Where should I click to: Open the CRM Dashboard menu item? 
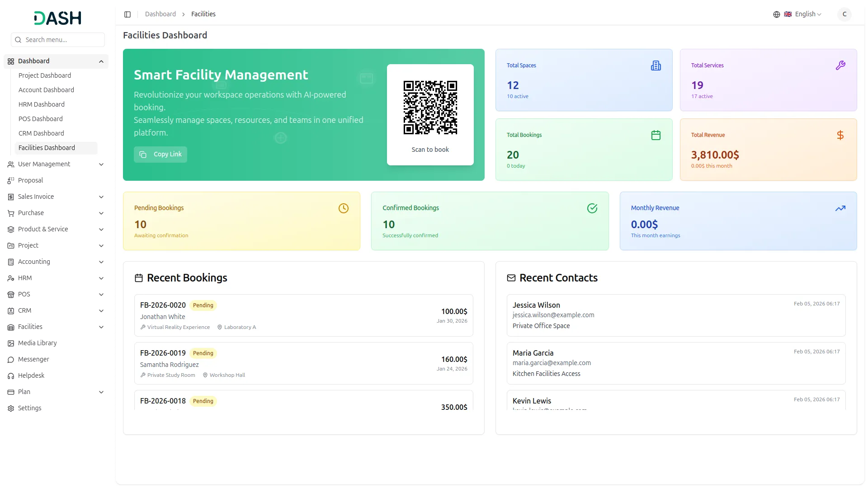[41, 133]
